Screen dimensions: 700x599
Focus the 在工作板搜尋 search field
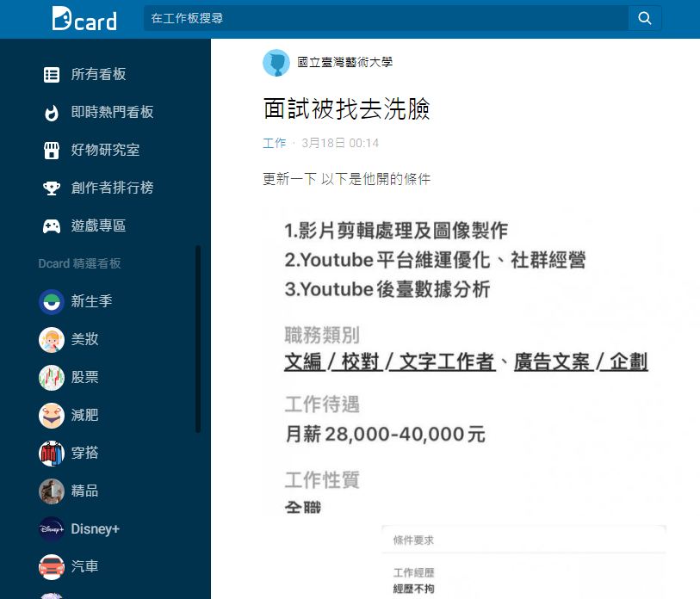point(386,18)
